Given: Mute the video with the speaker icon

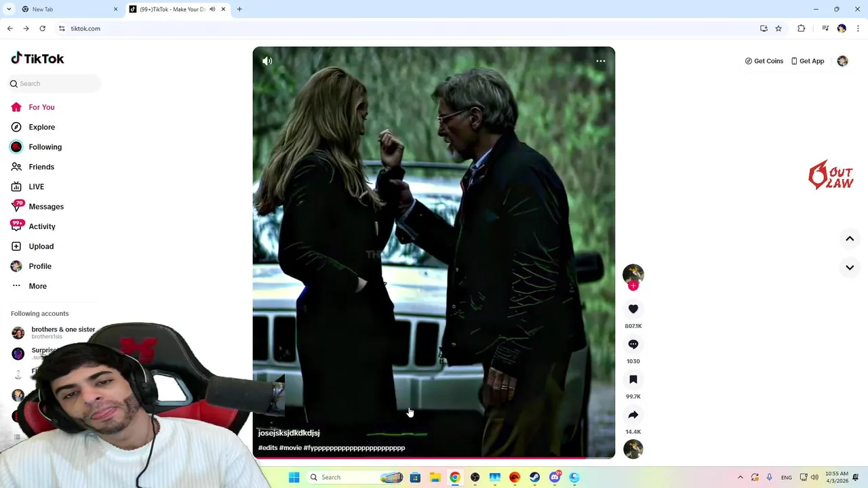Looking at the screenshot, I should [x=267, y=61].
